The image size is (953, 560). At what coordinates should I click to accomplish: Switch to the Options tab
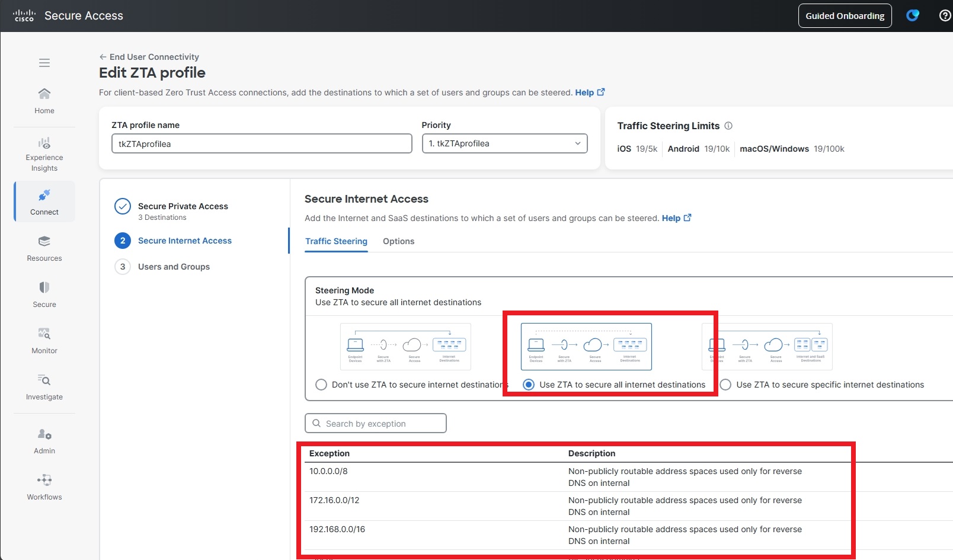(x=398, y=241)
